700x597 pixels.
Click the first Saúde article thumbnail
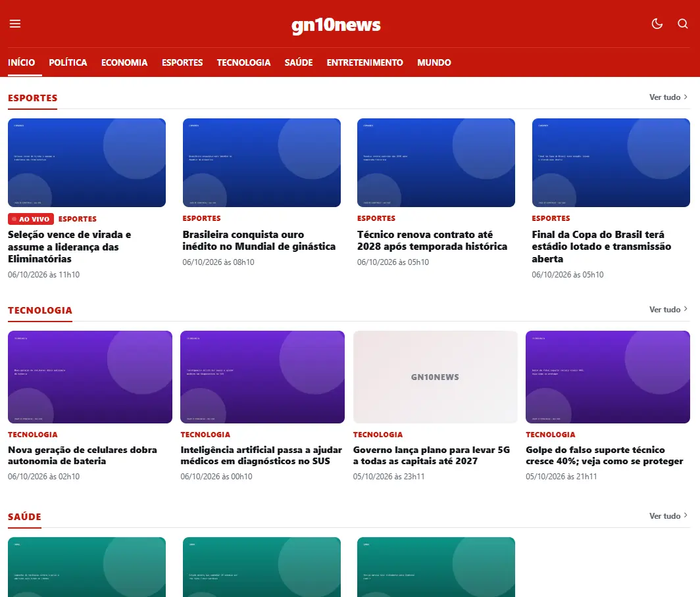pos(87,567)
